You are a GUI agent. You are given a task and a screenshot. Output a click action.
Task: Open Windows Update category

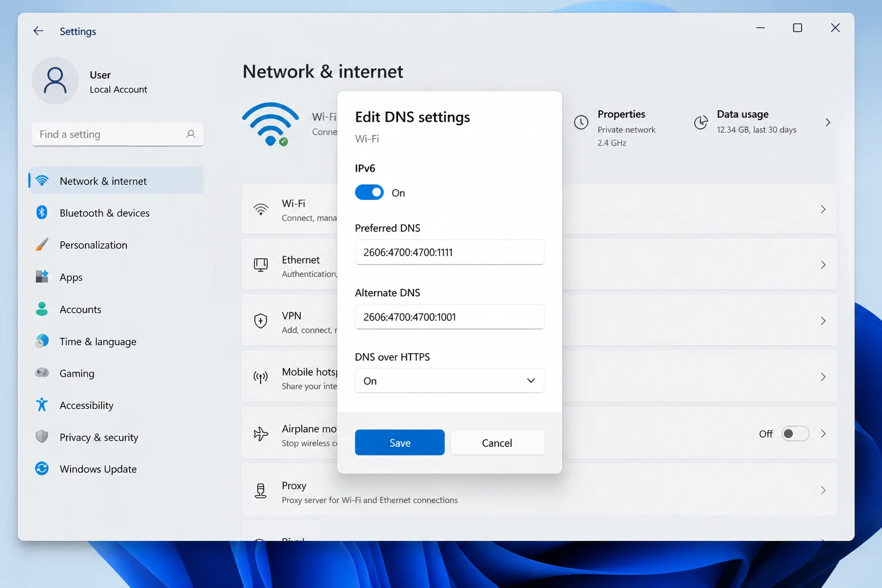pos(116,469)
